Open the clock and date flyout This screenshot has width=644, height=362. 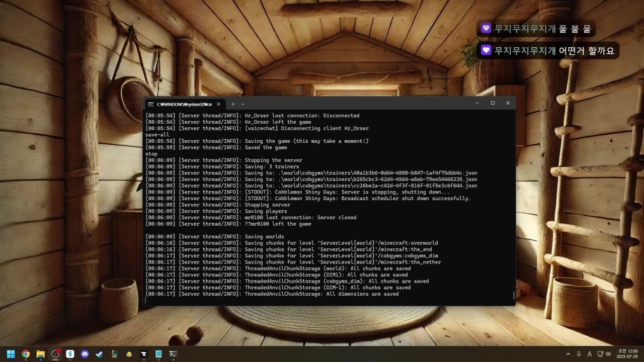(627, 354)
